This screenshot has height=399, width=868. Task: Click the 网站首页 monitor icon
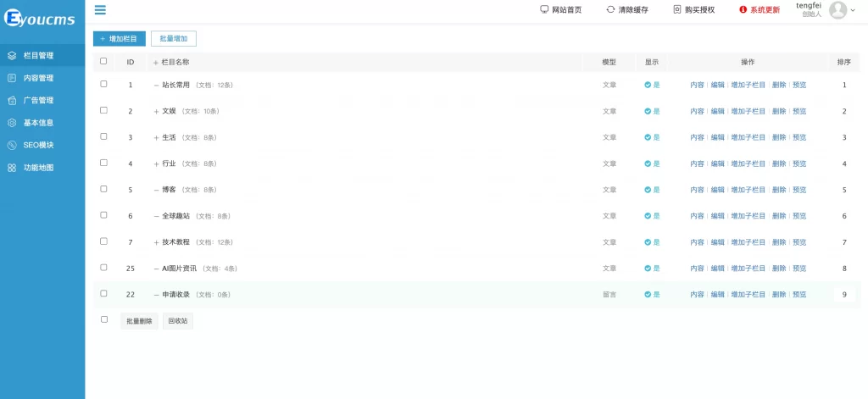[544, 9]
